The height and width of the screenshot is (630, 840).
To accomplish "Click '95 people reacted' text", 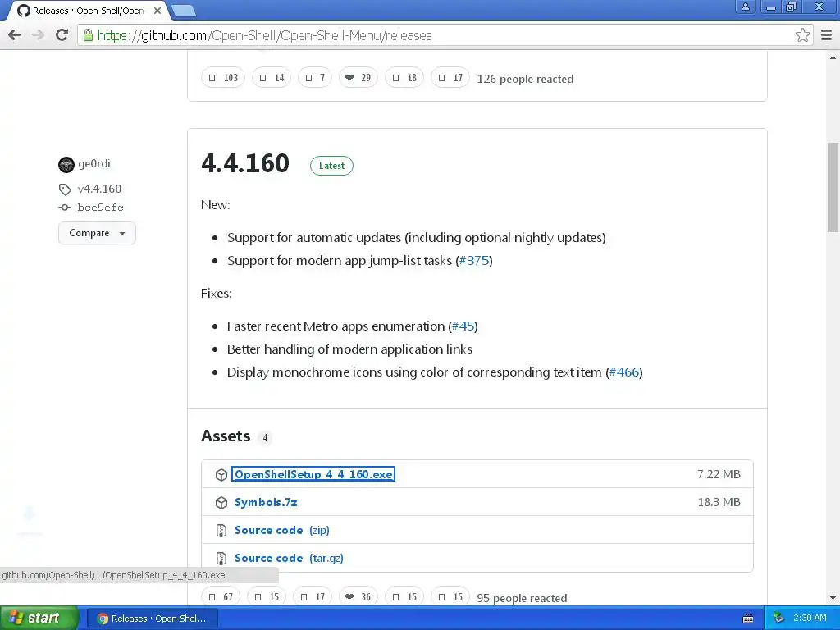I will coord(523,598).
